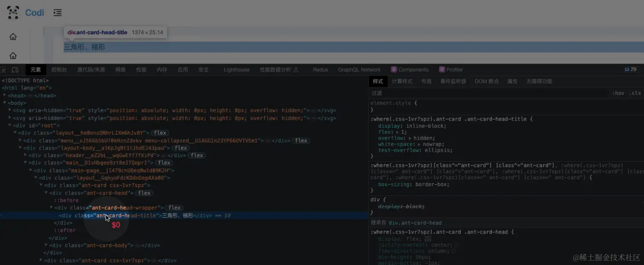Expand the ant-card-body div node

click(x=46, y=245)
